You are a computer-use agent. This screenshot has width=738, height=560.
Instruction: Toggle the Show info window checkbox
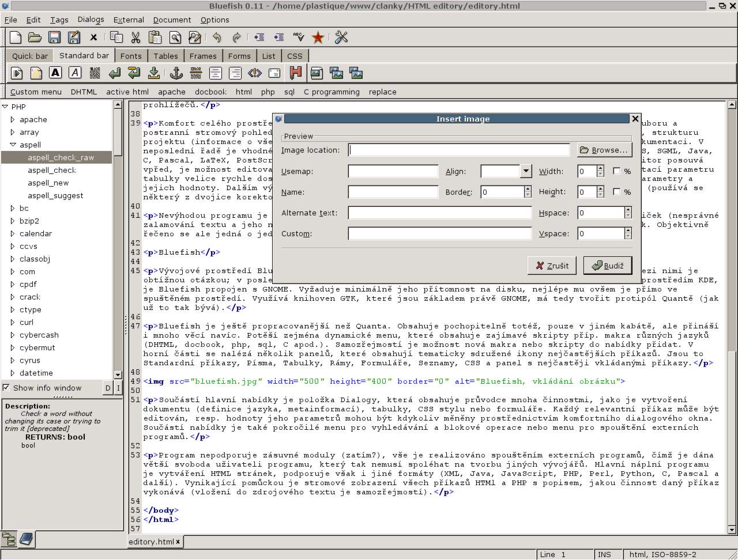[x=6, y=388]
